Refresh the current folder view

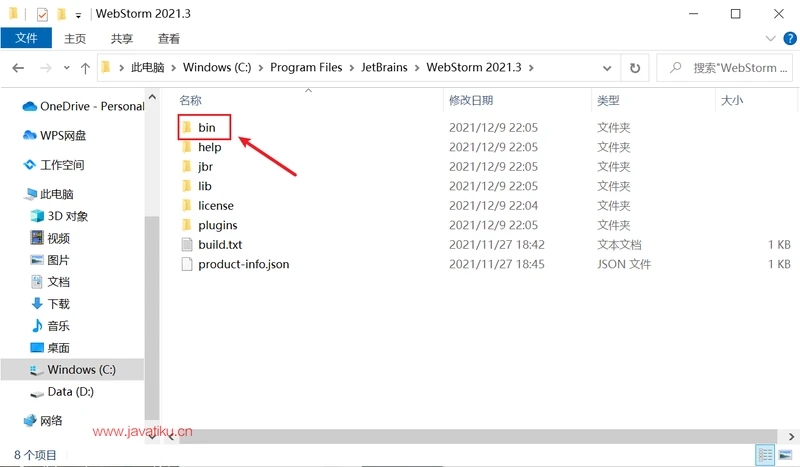click(x=635, y=68)
